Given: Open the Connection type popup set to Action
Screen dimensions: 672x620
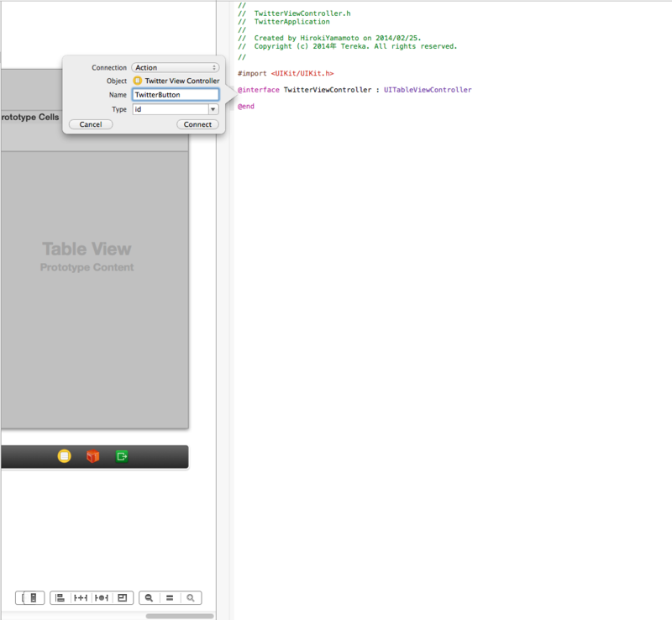Looking at the screenshot, I should 176,67.
